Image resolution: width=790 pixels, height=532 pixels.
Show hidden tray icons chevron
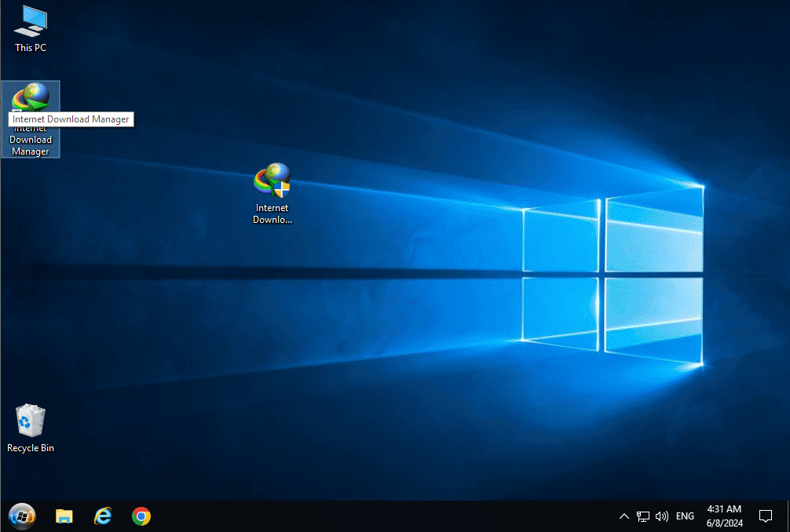pyautogui.click(x=624, y=516)
